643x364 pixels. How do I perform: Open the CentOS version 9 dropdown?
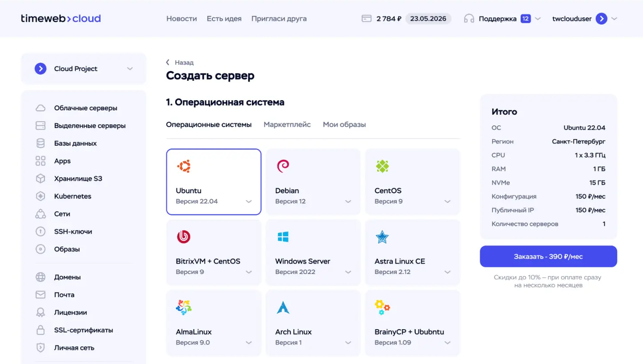coord(447,202)
